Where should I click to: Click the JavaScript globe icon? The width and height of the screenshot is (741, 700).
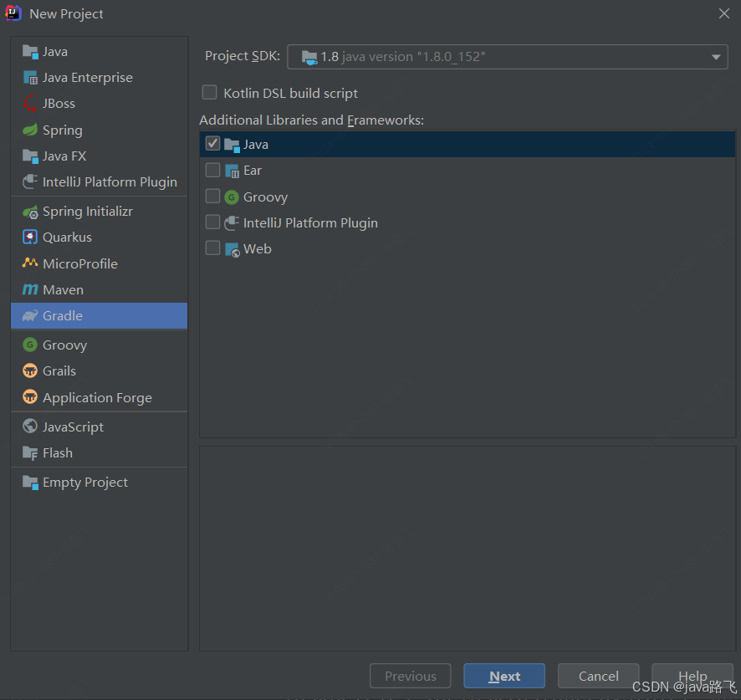30,427
